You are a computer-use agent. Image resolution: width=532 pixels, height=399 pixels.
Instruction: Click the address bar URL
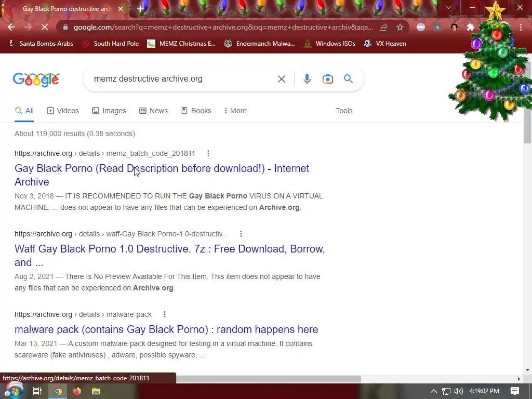pos(223,27)
